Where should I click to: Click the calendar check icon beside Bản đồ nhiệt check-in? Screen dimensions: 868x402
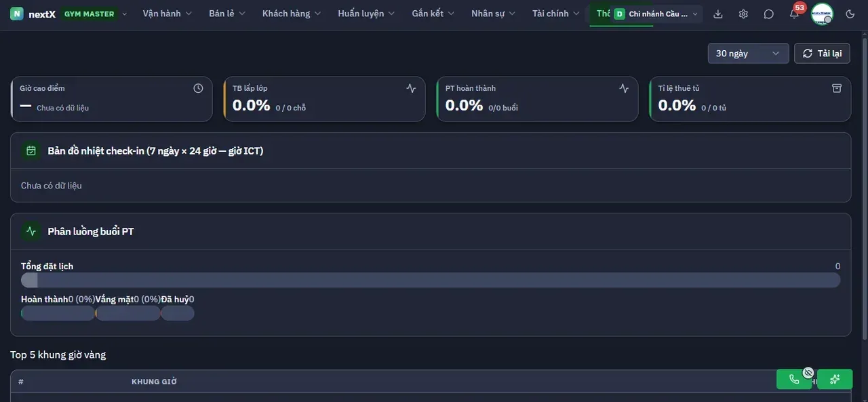(x=31, y=150)
